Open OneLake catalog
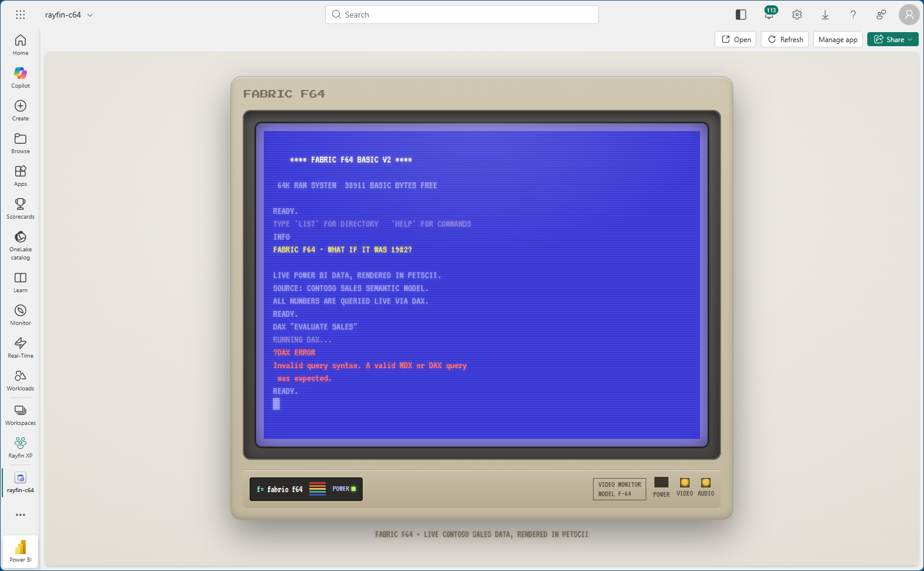Image resolution: width=924 pixels, height=571 pixels. tap(20, 244)
